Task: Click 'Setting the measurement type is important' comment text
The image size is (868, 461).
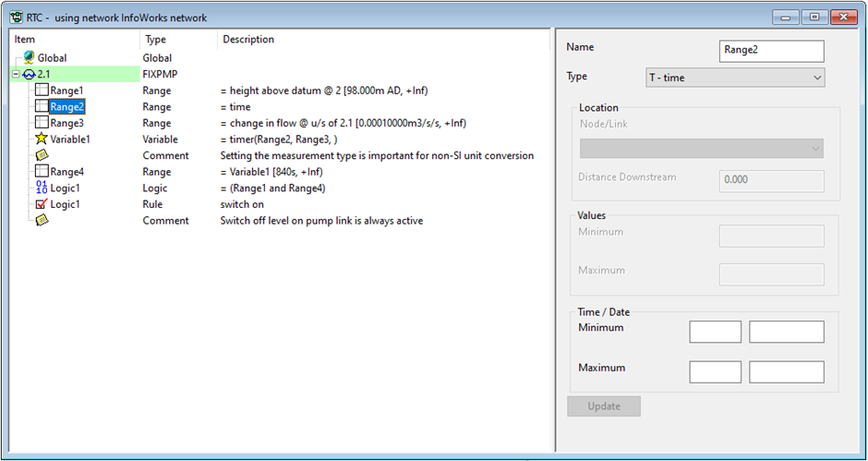Action: (x=377, y=156)
